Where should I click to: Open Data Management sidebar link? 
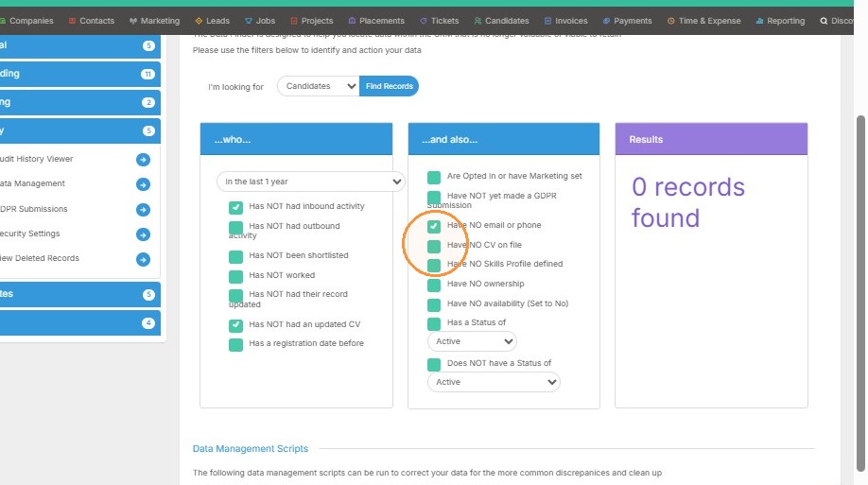click(33, 183)
